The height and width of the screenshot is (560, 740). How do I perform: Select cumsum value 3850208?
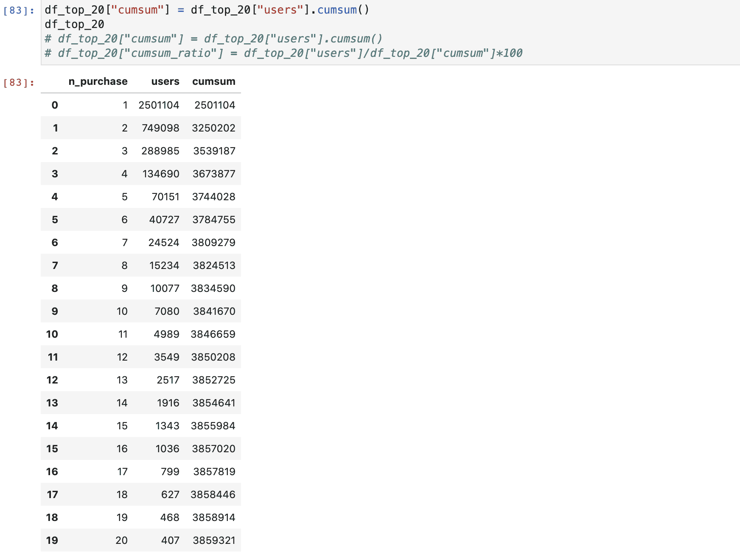[213, 357]
